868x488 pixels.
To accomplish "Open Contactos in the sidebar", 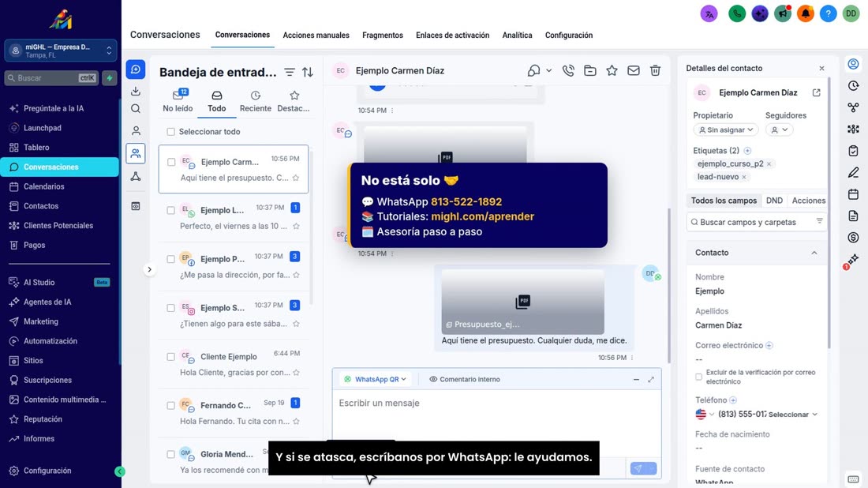I will click(41, 206).
